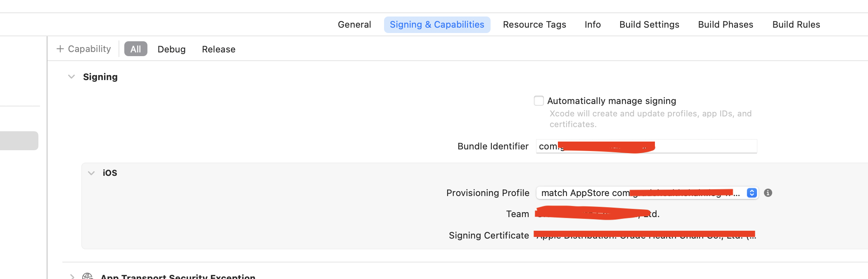The height and width of the screenshot is (279, 868).
Task: Collapse the iOS signing group
Action: click(91, 173)
